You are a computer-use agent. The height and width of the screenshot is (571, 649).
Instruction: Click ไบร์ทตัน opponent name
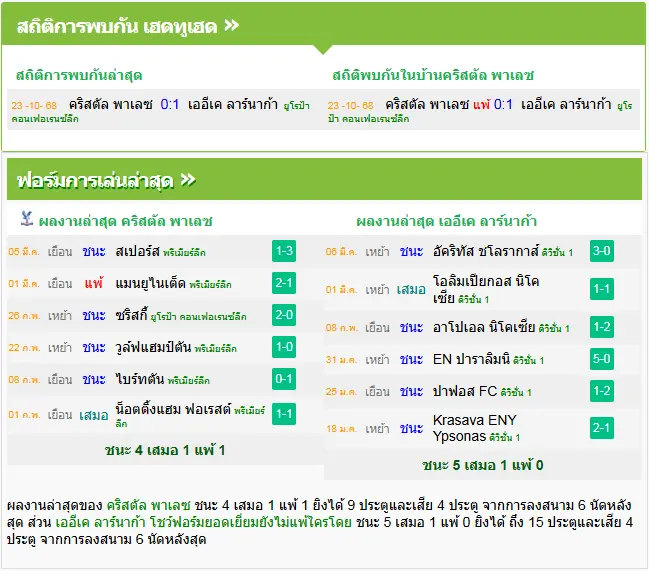click(140, 379)
